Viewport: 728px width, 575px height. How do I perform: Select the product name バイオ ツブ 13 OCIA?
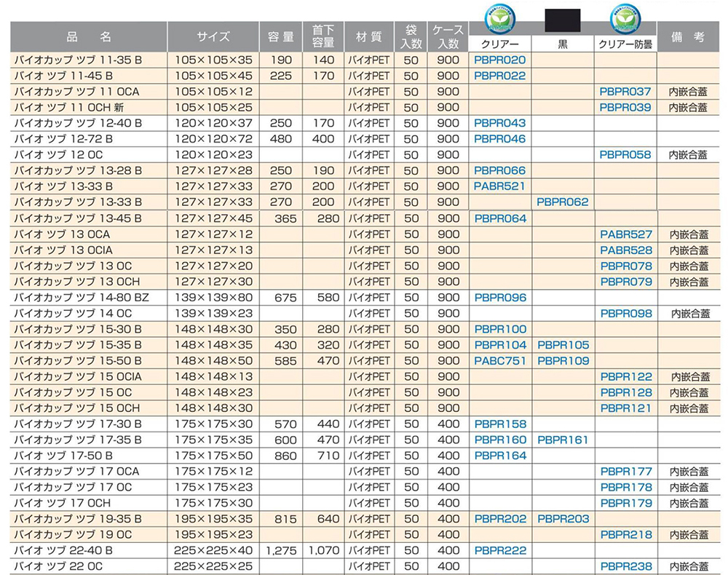pos(63,250)
